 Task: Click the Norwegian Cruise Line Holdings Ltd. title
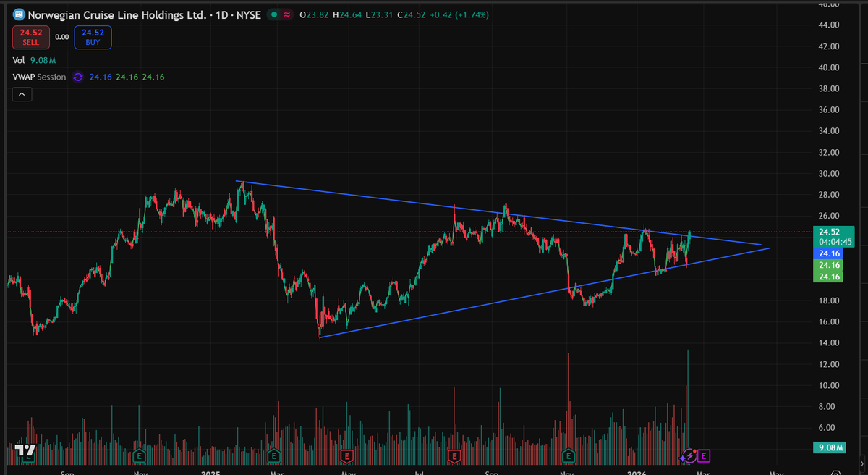[x=116, y=14]
